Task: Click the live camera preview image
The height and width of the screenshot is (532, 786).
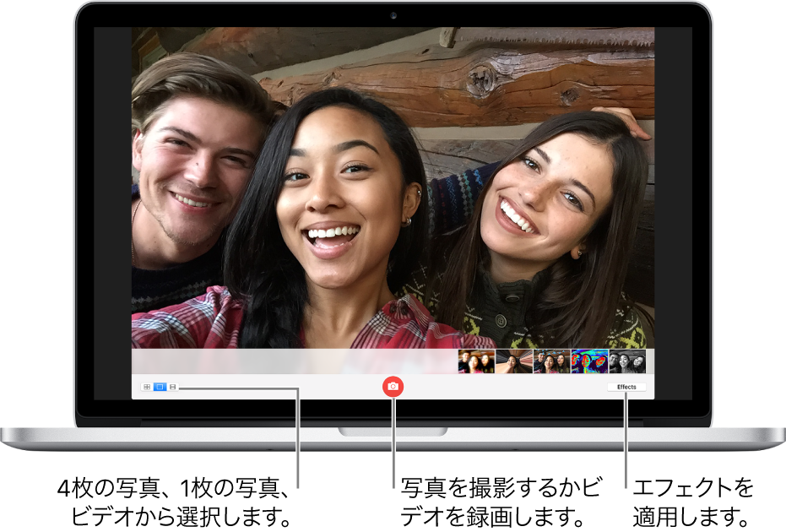Action: (x=393, y=188)
